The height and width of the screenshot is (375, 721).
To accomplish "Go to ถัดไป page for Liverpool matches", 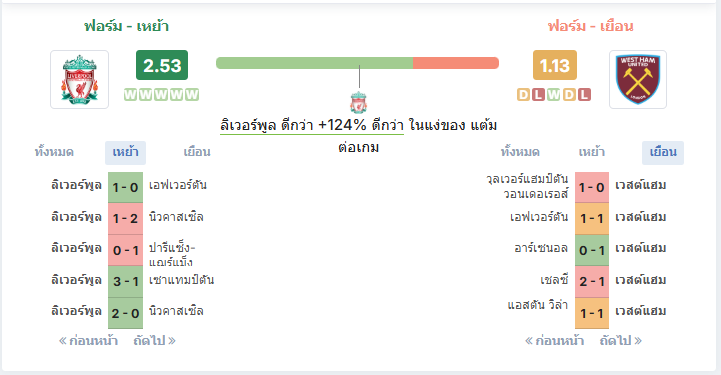I will click(154, 341).
